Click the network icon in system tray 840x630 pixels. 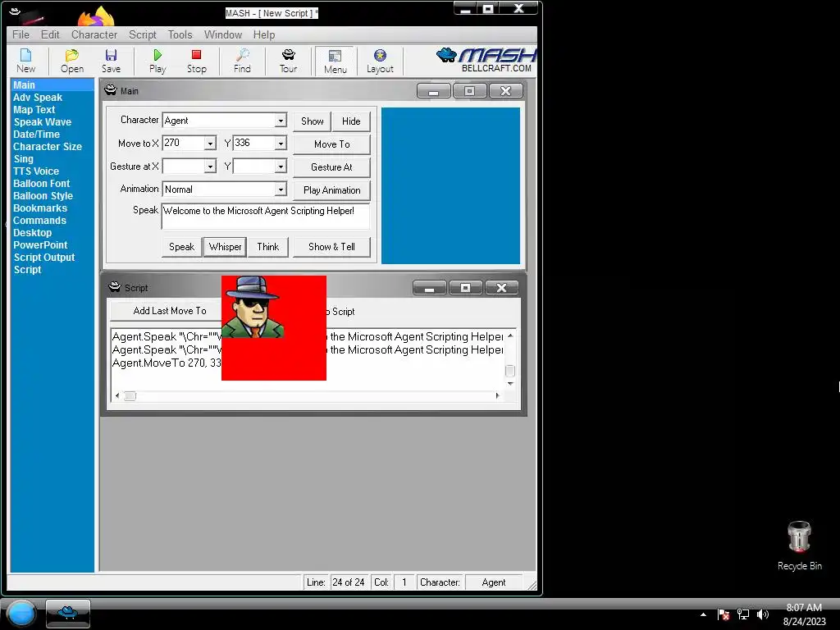[x=743, y=614]
